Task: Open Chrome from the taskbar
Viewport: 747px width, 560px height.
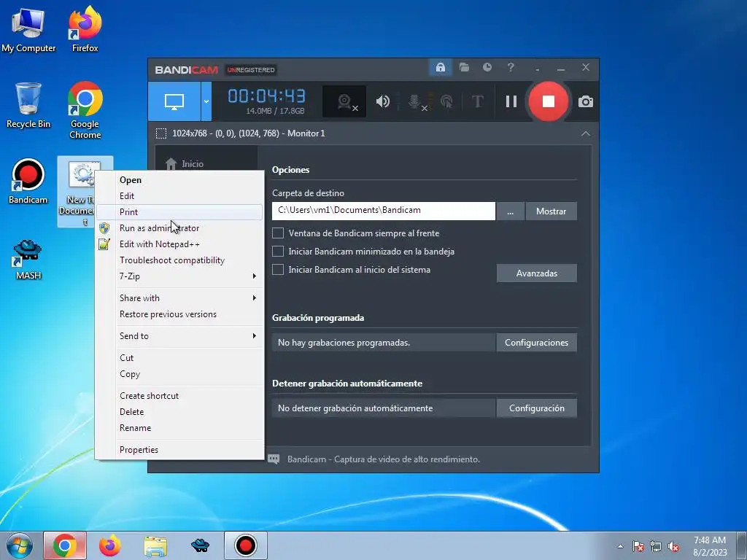Action: (65, 545)
